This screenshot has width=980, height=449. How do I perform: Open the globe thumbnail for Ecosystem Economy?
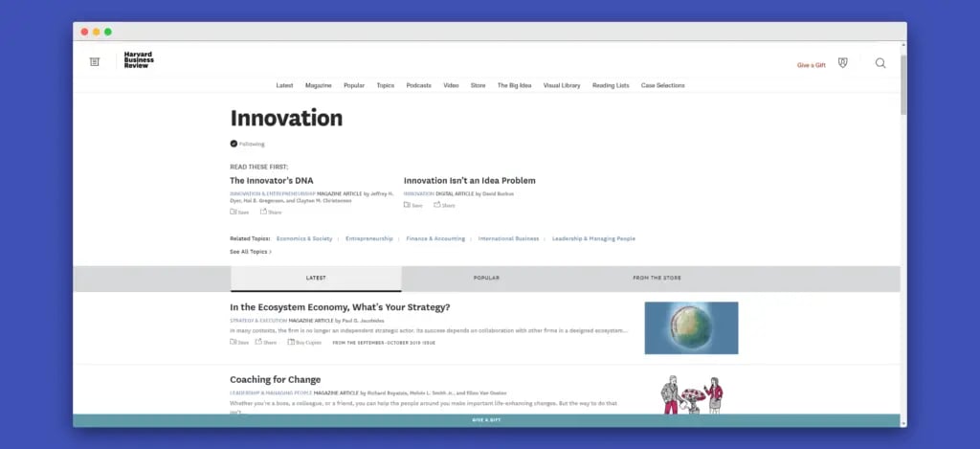coord(691,327)
